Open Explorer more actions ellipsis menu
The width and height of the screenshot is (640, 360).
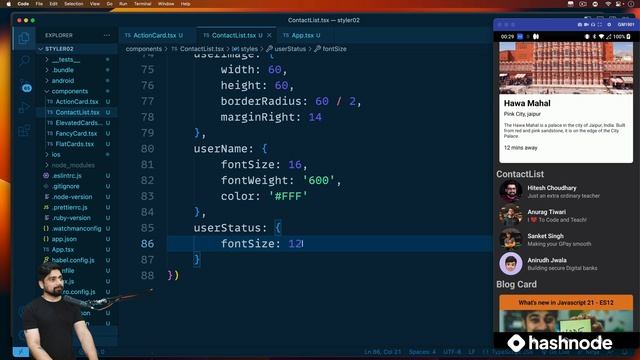107,36
